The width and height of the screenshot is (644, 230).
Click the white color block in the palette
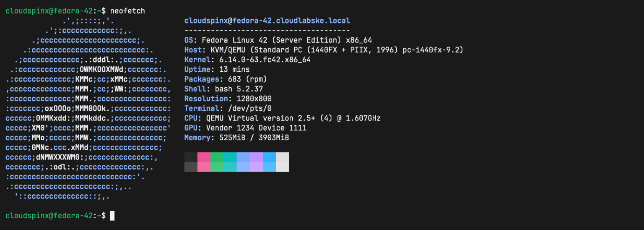[283, 162]
